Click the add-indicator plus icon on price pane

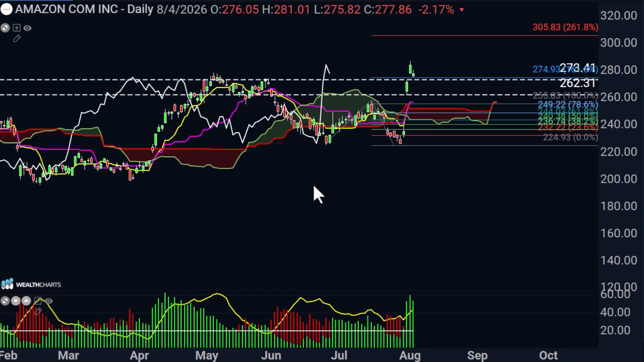(16, 28)
